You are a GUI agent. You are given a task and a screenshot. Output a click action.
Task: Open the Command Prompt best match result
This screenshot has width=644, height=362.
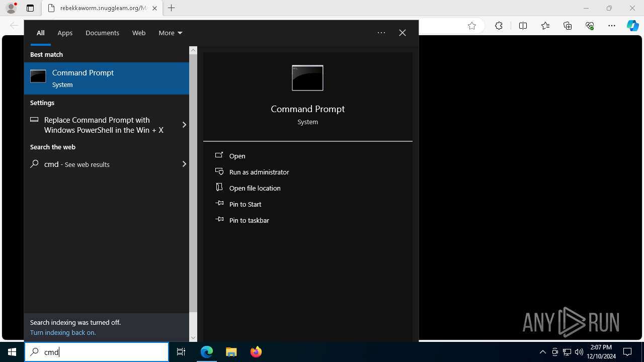coord(107,78)
